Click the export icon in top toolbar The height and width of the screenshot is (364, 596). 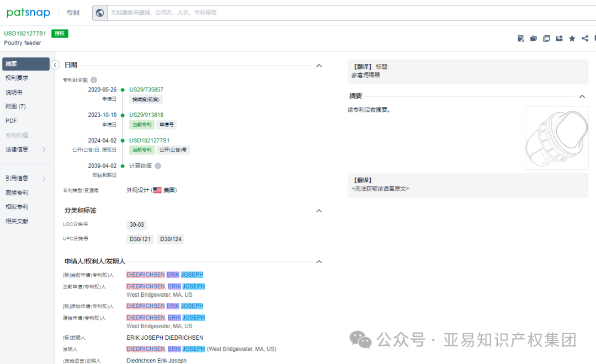(x=559, y=38)
